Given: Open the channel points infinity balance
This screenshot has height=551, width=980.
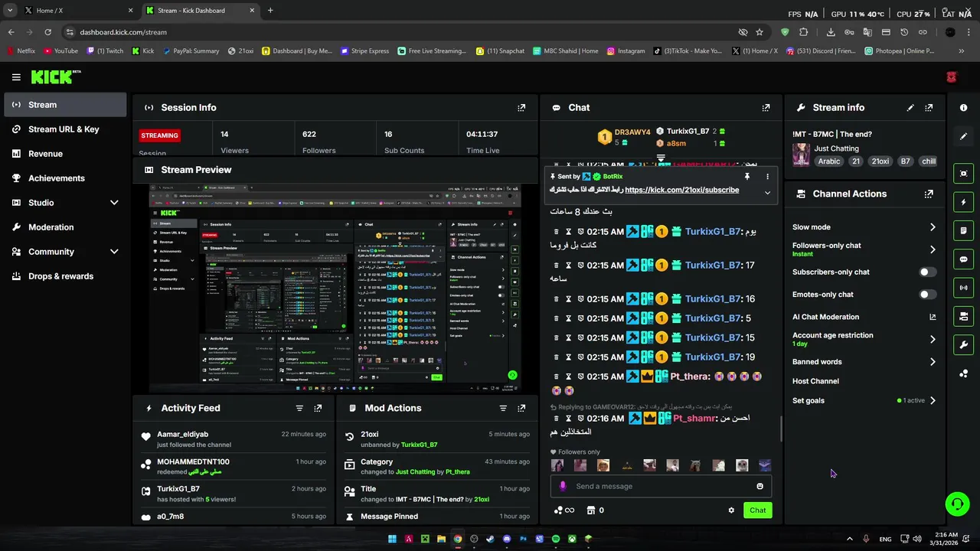Looking at the screenshot, I should [564, 510].
